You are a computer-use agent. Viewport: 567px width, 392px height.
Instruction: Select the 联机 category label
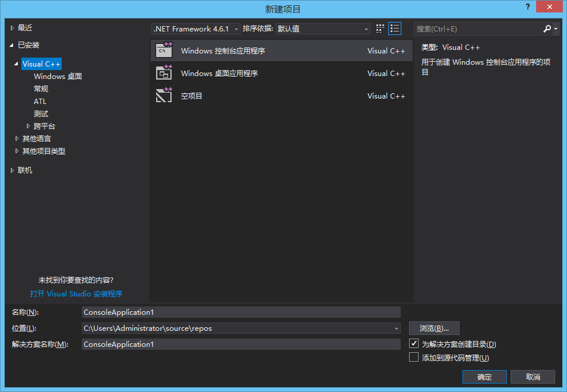pos(25,170)
